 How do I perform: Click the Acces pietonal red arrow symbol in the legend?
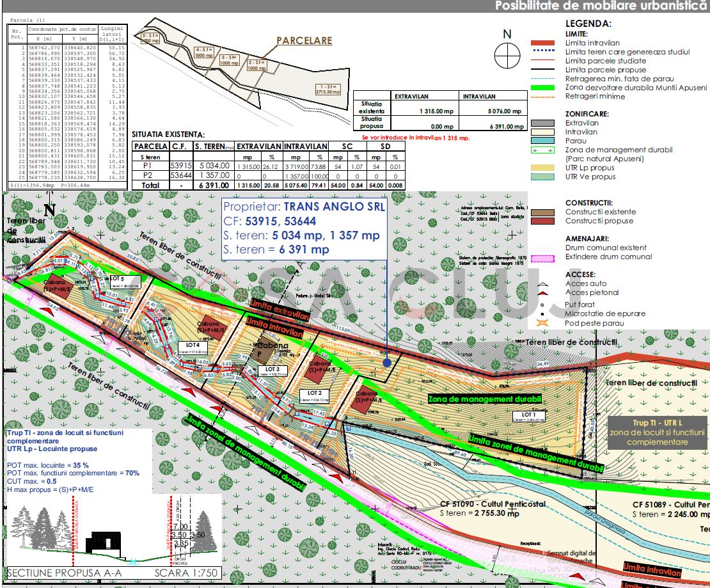(542, 293)
